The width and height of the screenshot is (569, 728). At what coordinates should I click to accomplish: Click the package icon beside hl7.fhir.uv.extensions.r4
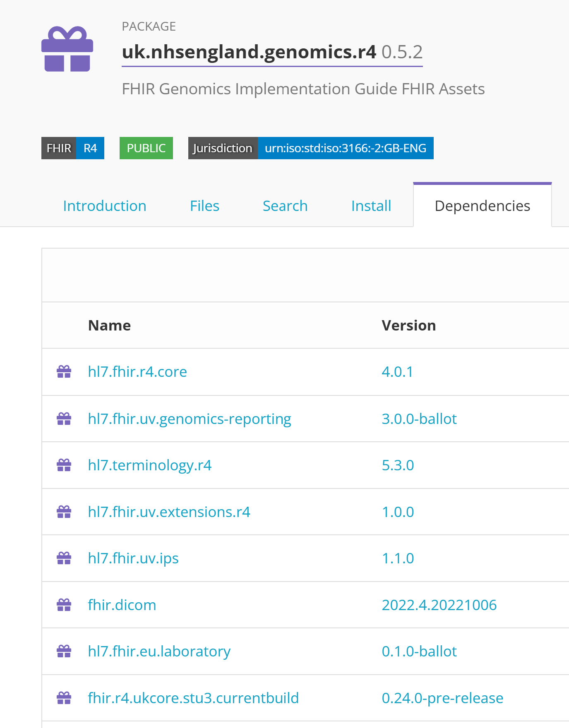(x=64, y=512)
